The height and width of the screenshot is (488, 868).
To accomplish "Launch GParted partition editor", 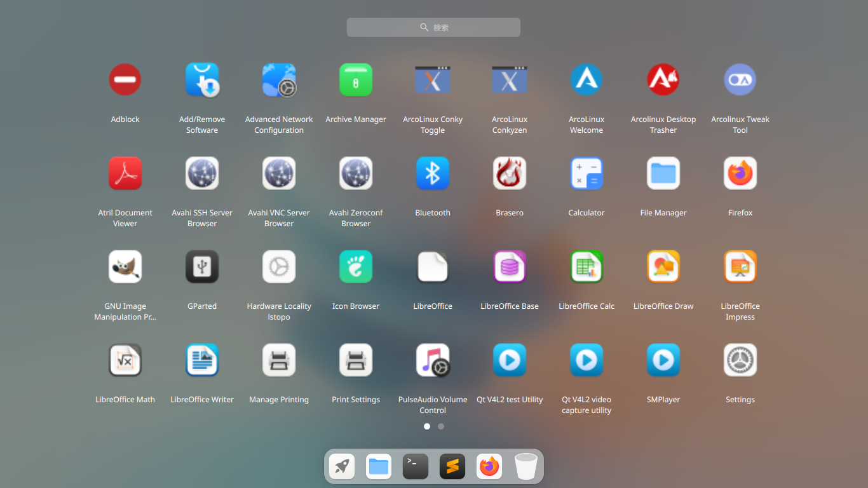I will pos(202,266).
